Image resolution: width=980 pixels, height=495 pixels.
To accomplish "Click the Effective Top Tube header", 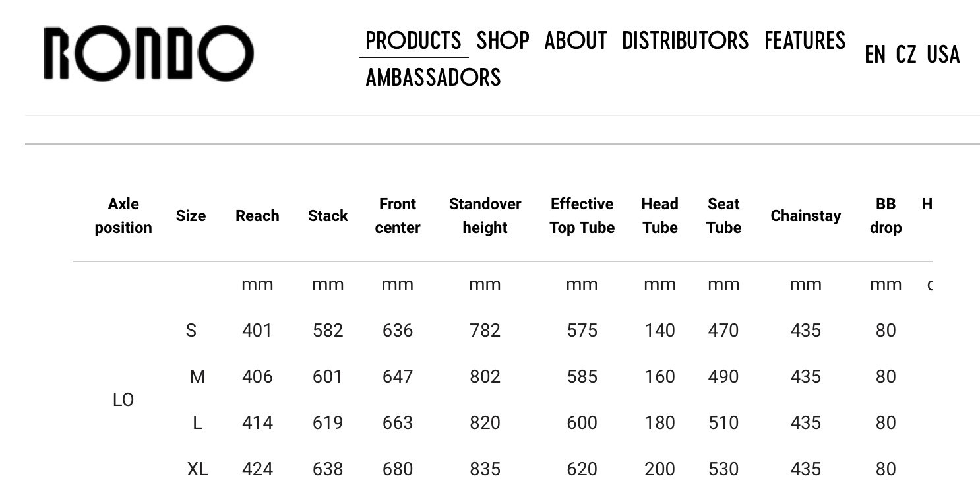I will click(x=582, y=216).
